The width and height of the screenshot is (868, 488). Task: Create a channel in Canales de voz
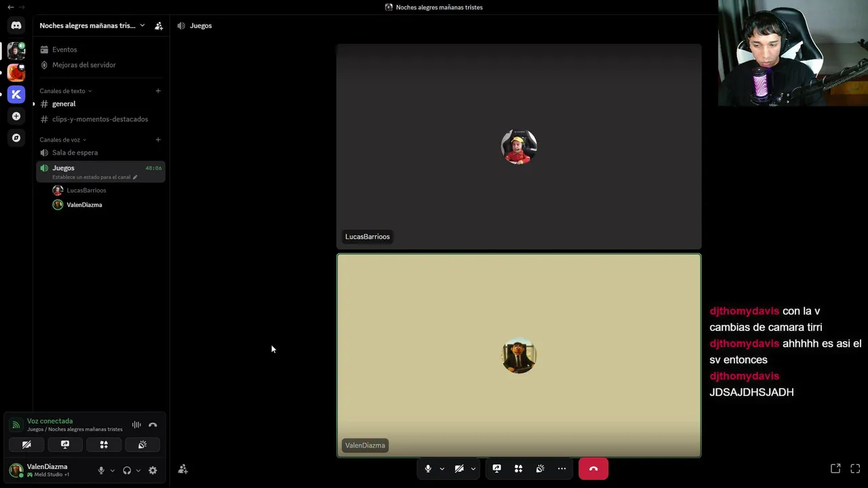tap(158, 140)
